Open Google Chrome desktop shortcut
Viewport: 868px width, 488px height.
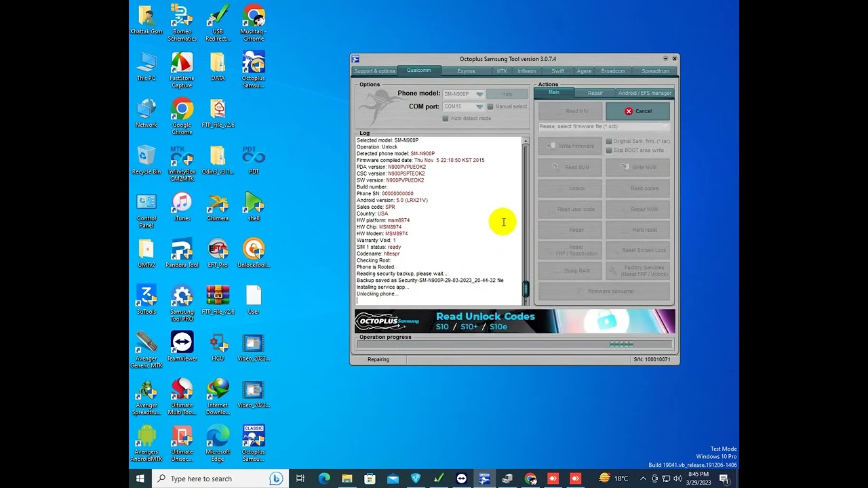(x=182, y=117)
